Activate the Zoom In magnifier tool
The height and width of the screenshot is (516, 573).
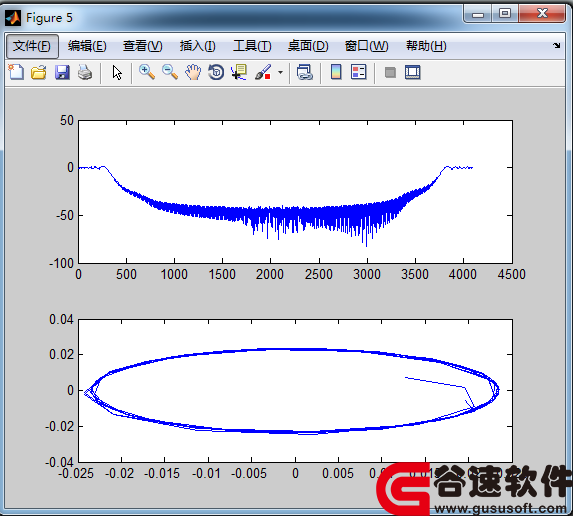147,72
